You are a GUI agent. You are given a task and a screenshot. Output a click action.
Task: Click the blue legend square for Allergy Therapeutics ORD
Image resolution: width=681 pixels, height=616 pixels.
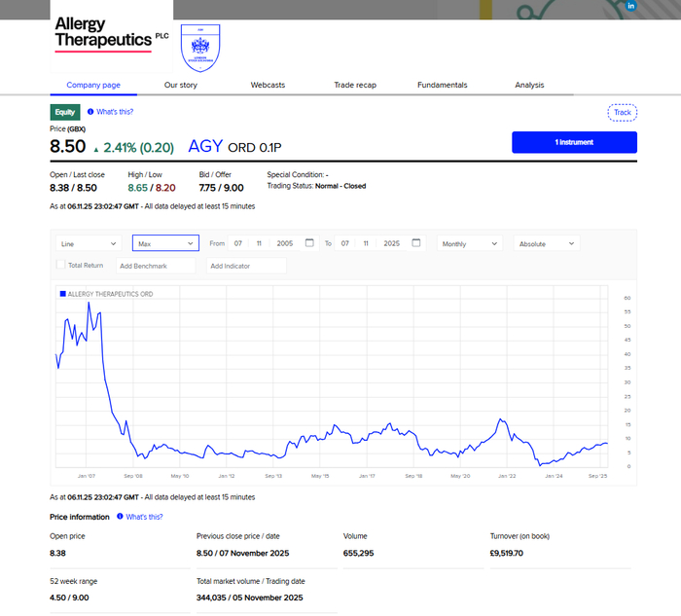point(63,294)
